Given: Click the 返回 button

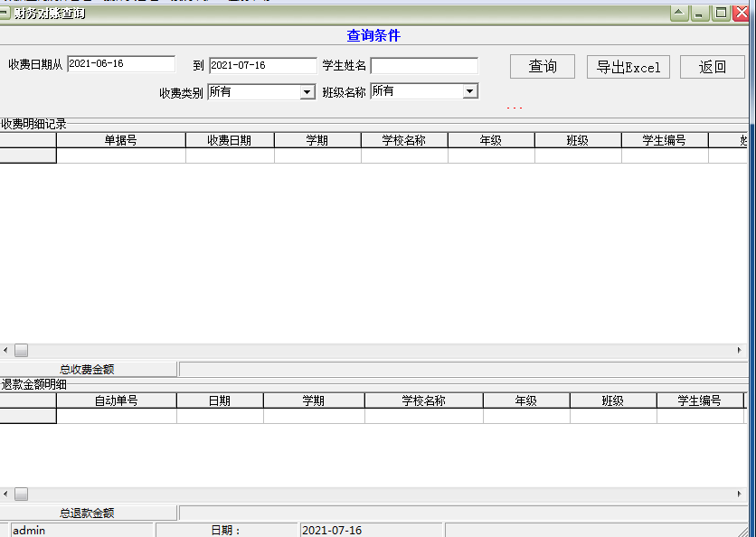Looking at the screenshot, I should 713,67.
